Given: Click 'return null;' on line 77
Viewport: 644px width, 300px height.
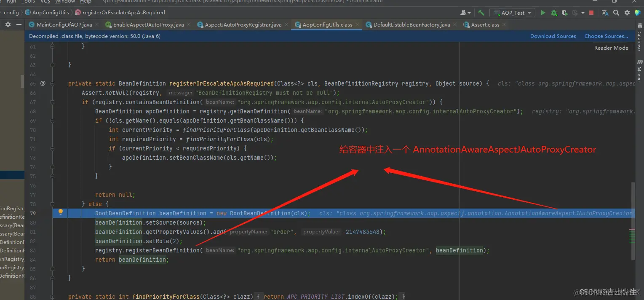Looking at the screenshot, I should [x=115, y=195].
